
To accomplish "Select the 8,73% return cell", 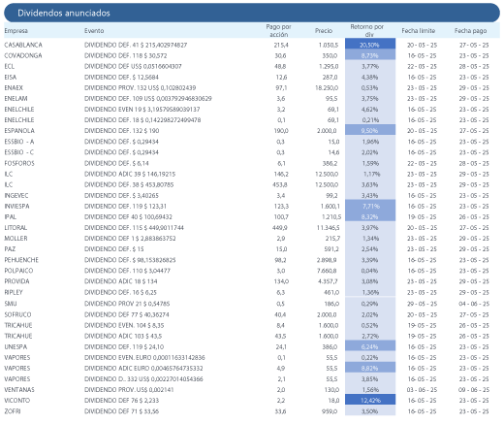I will click(370, 55).
